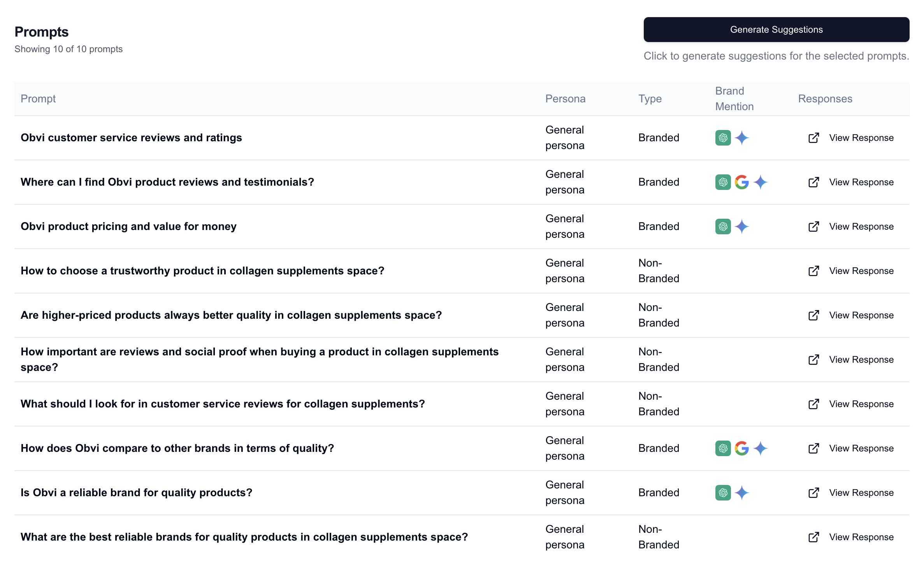View Response for 'Obvi customer service reviews and ratings'
Viewport: 924px width, 569px height.
point(861,138)
